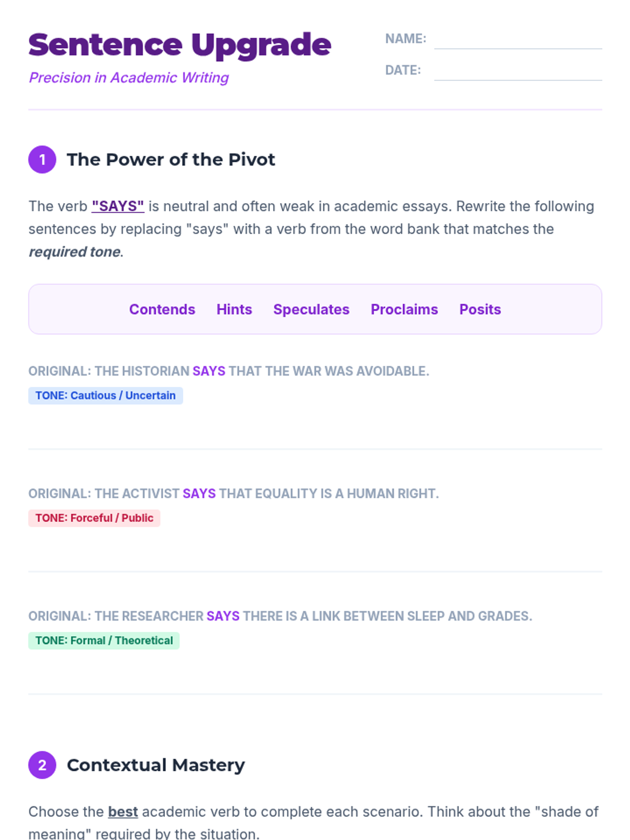Select the word 'Contends' in word bank
The image size is (630, 840).
[162, 309]
